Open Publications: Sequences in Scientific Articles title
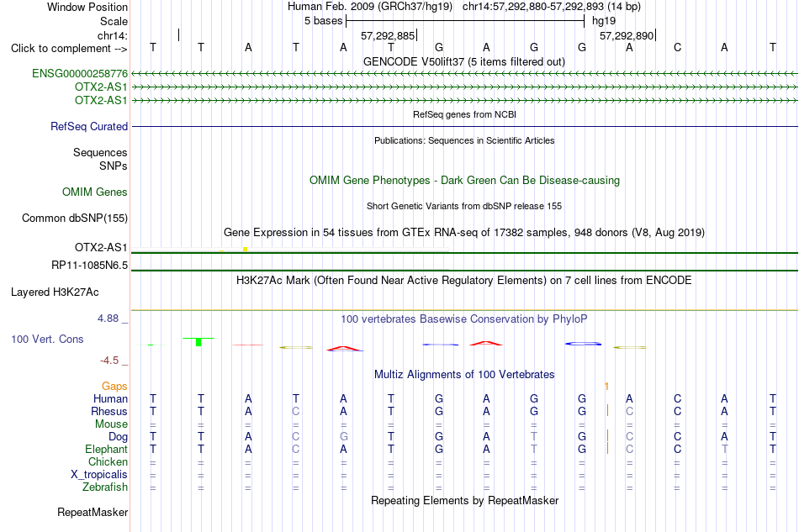The image size is (799, 532). coord(464,140)
